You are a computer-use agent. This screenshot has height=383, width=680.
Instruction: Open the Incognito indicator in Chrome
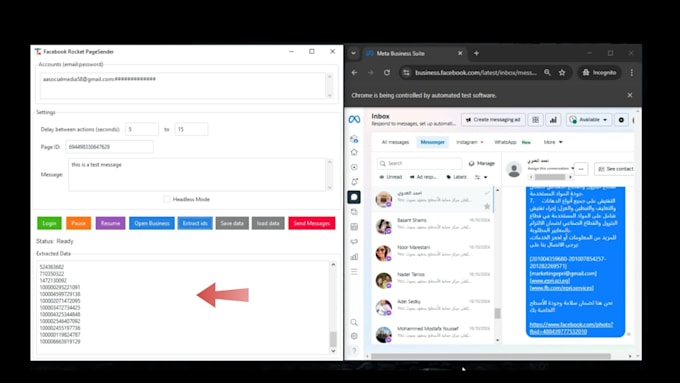599,72
